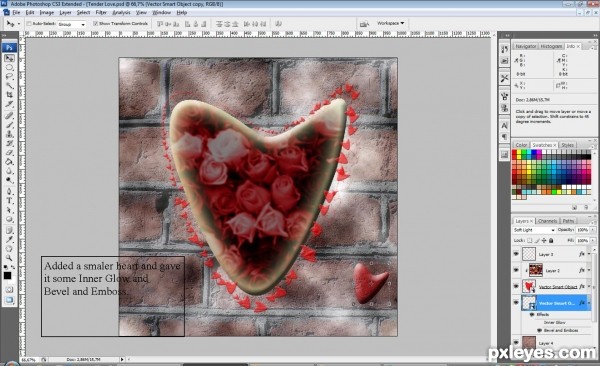Enable the Auto-Select checkbox

[29, 24]
